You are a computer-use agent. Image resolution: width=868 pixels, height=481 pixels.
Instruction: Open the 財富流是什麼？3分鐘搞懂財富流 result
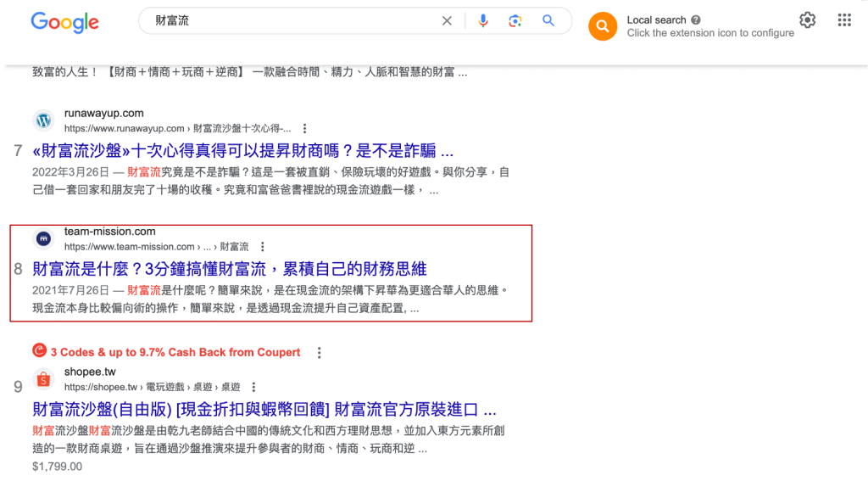pyautogui.click(x=229, y=269)
